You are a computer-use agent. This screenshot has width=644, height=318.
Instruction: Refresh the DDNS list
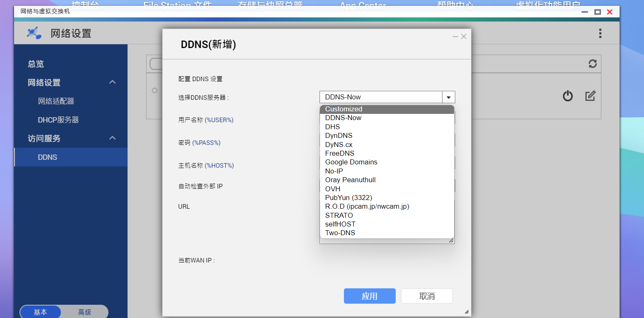593,64
